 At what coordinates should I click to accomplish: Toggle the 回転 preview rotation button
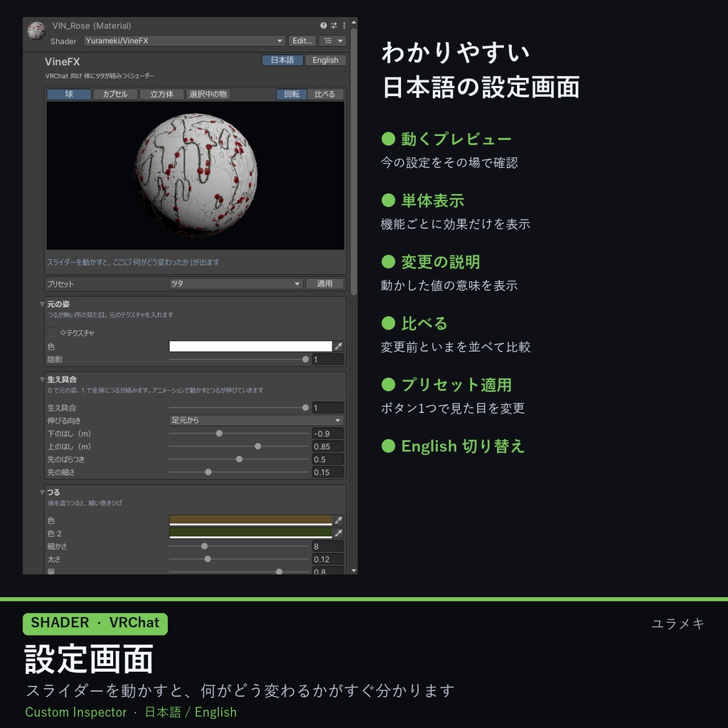tap(291, 95)
